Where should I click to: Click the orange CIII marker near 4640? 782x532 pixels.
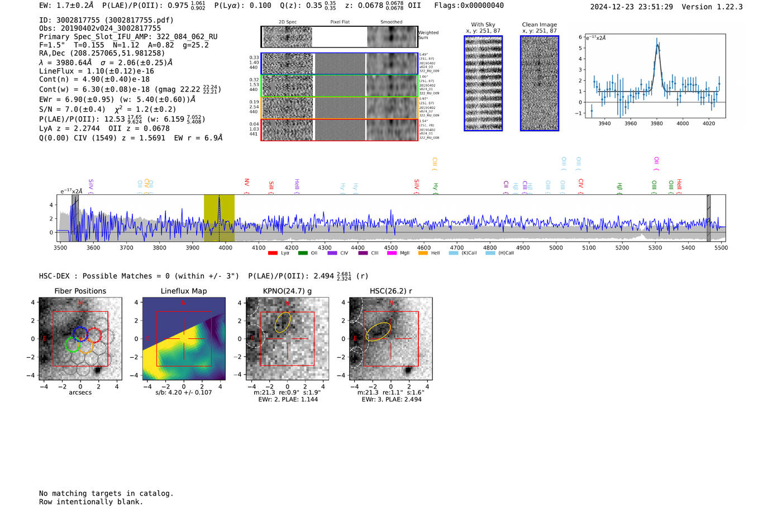click(x=435, y=164)
